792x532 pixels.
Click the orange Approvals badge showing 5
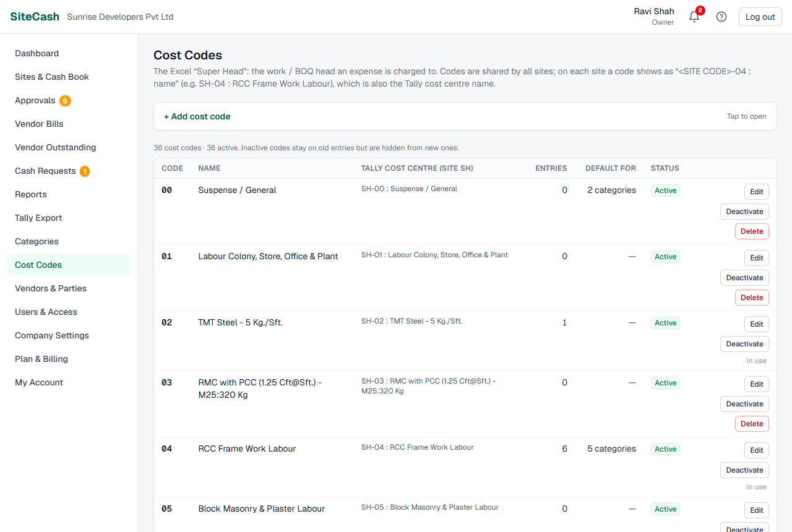65,100
